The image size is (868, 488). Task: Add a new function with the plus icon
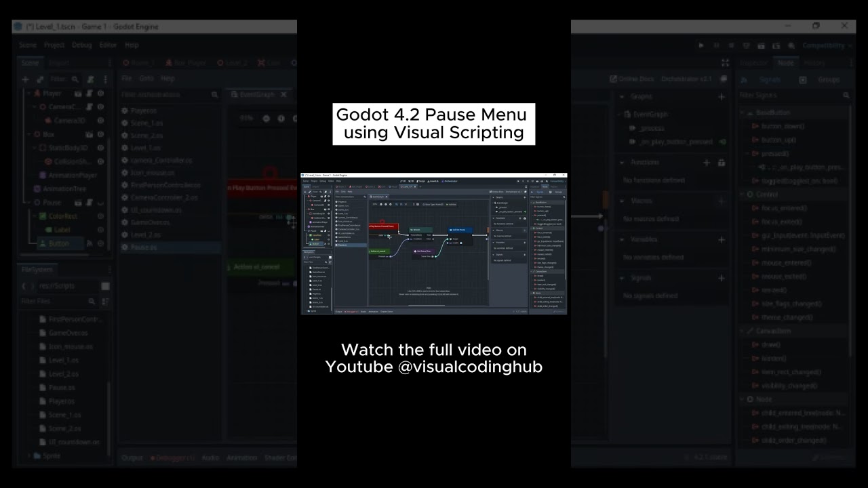[707, 163]
